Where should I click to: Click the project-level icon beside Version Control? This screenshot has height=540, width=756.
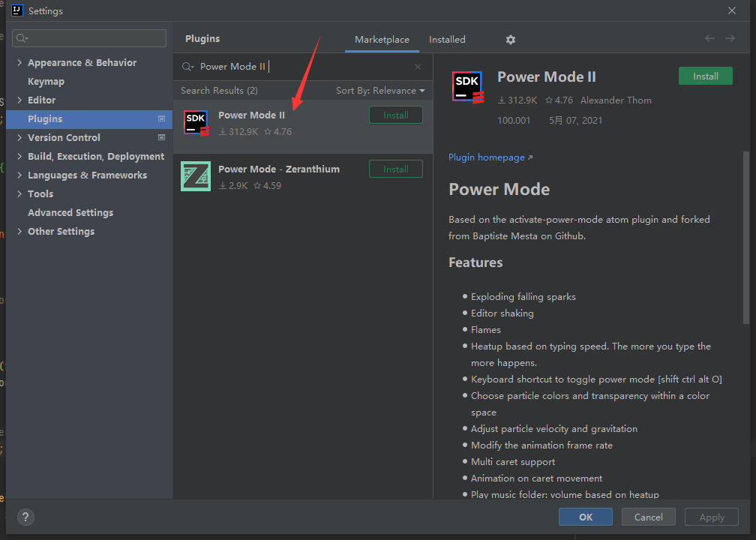click(x=161, y=137)
